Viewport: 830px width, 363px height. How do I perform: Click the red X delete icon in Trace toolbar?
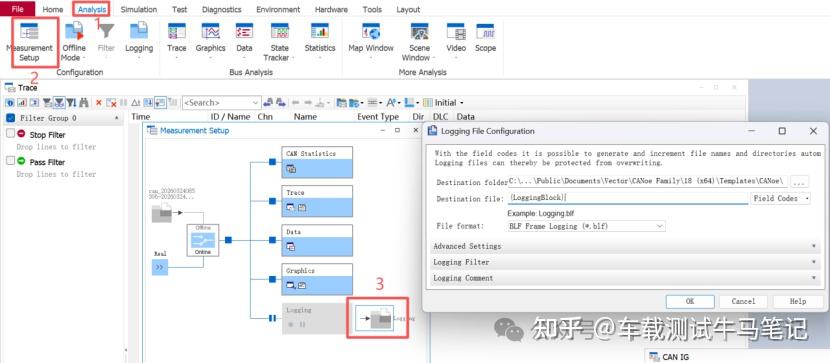click(x=98, y=103)
